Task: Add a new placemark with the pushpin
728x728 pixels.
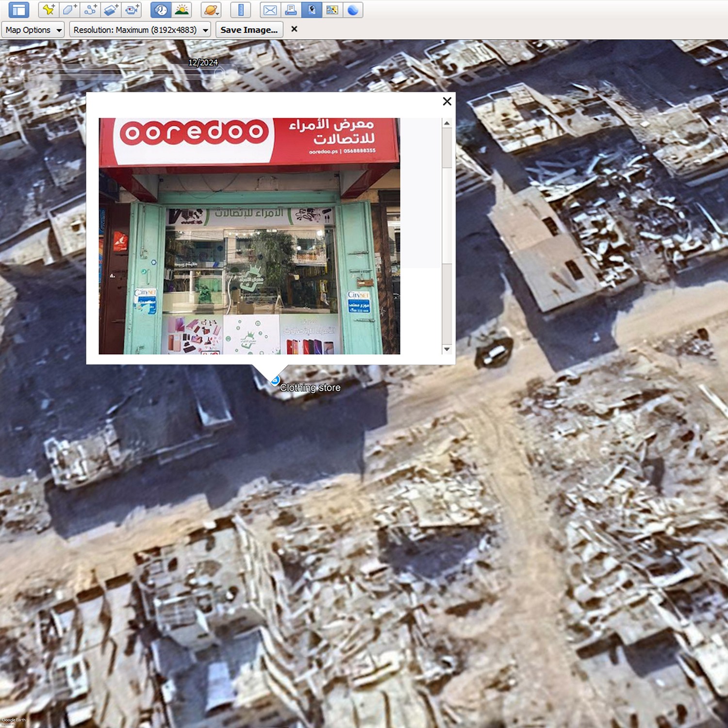Action: (x=49, y=10)
